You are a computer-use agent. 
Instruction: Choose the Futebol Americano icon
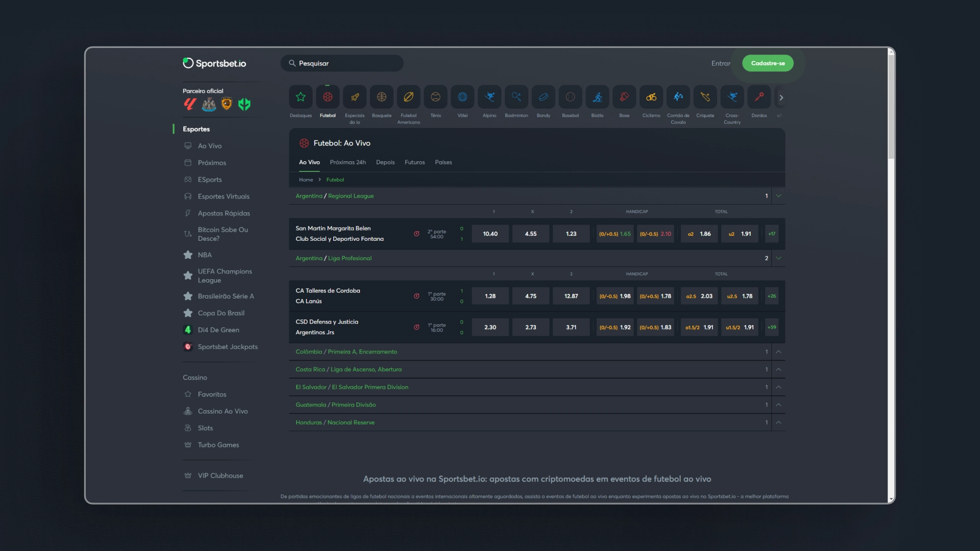click(x=409, y=97)
